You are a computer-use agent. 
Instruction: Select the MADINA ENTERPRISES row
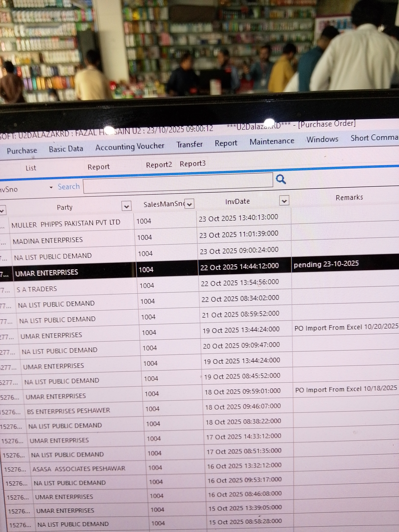click(48, 241)
